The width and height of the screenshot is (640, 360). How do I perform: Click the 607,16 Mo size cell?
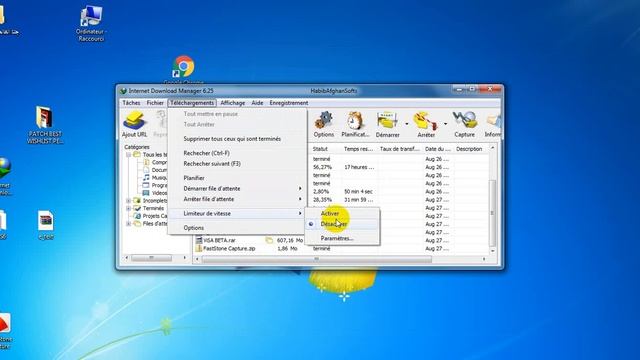pyautogui.click(x=290, y=240)
